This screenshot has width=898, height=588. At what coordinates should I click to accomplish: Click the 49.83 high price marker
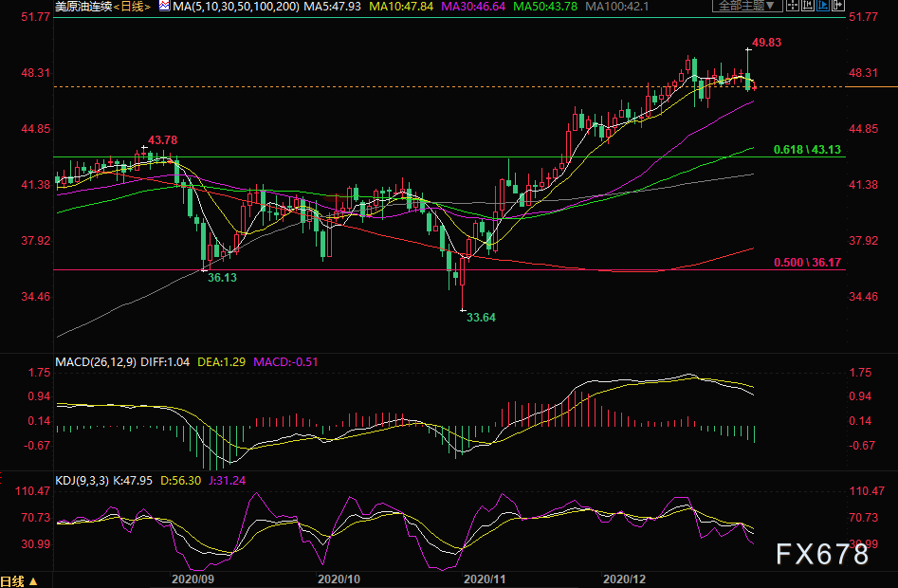tap(767, 43)
